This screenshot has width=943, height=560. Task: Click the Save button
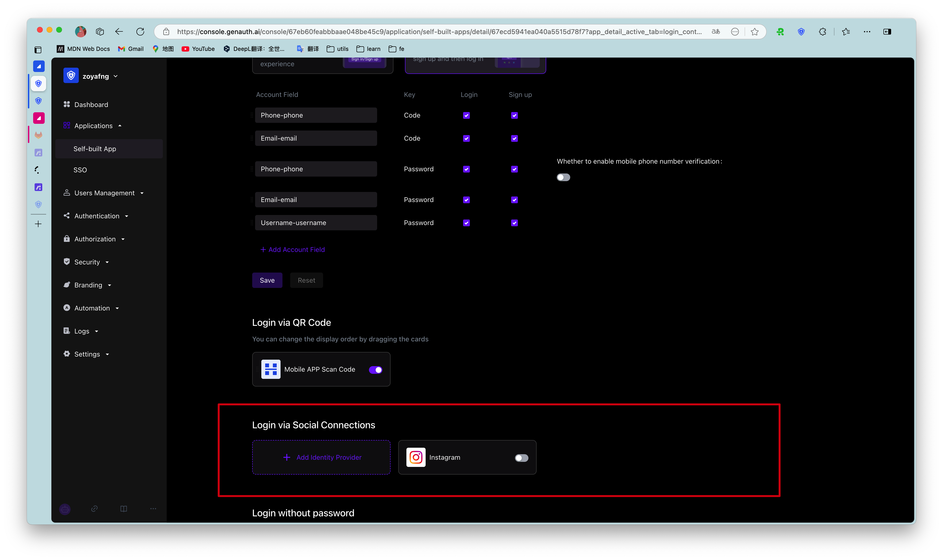point(267,280)
